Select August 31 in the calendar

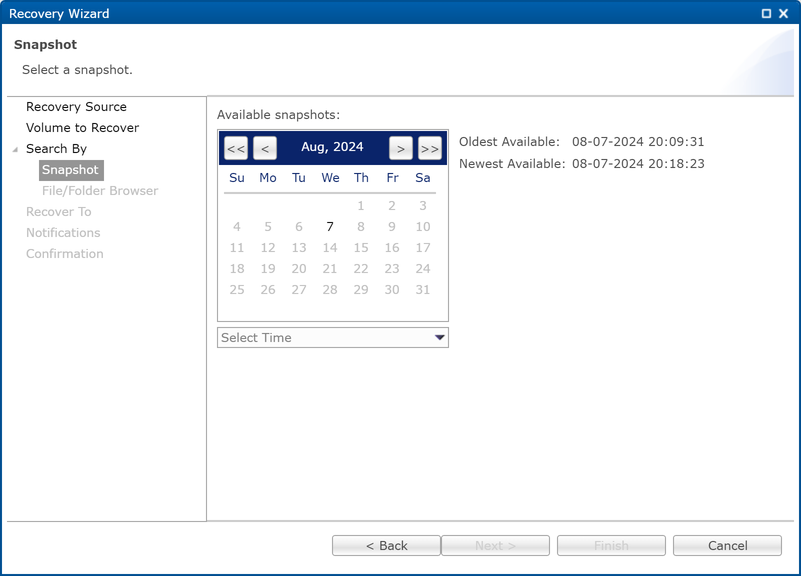(x=422, y=290)
